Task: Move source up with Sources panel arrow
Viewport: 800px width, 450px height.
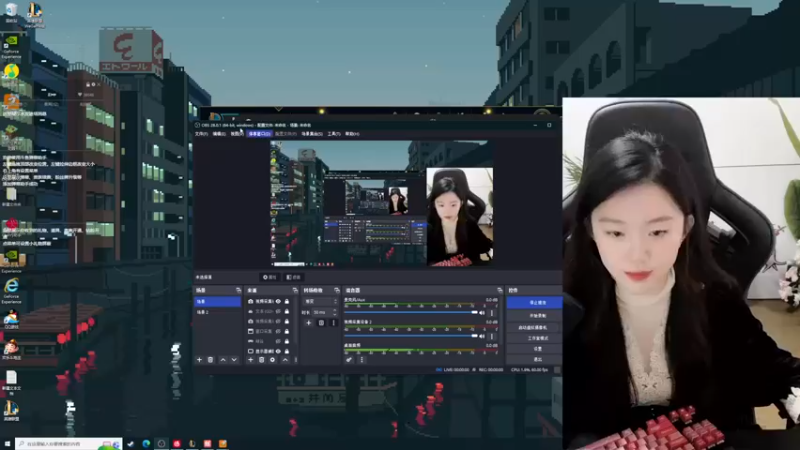Action: point(285,360)
